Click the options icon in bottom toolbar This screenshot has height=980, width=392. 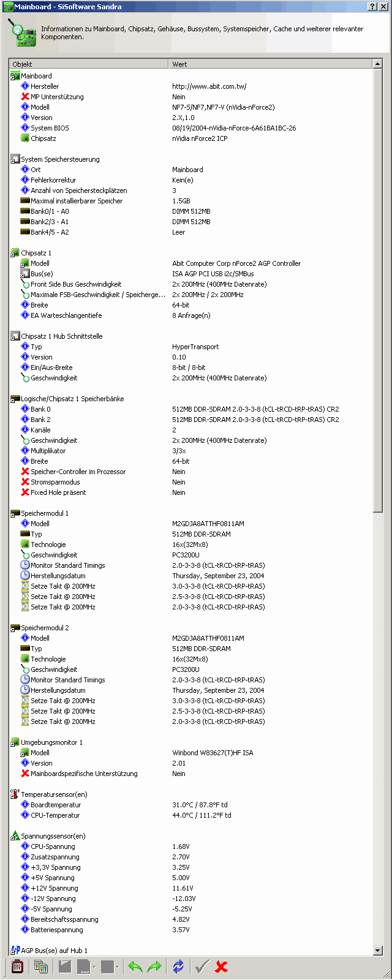click(18, 967)
